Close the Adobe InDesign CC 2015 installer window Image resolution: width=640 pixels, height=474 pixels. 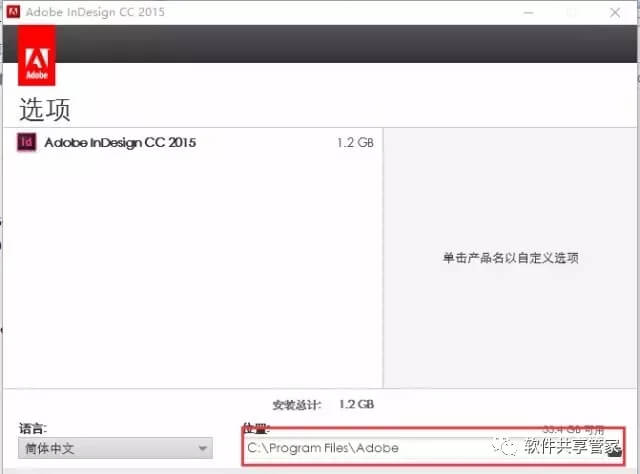pyautogui.click(x=615, y=12)
